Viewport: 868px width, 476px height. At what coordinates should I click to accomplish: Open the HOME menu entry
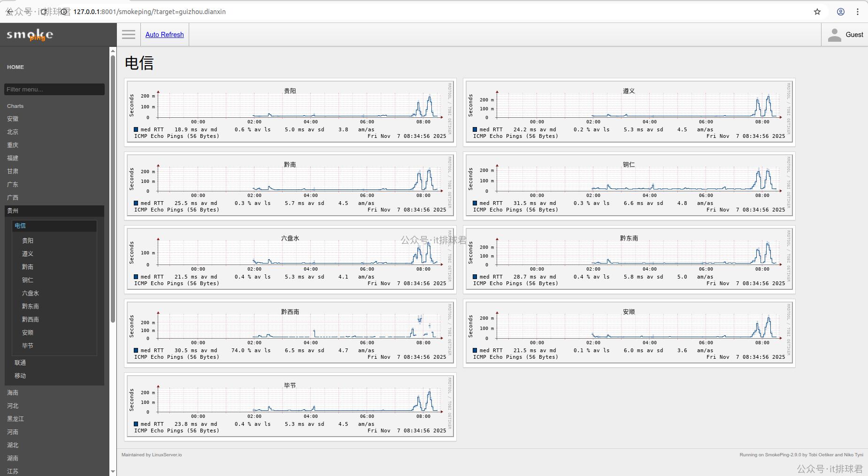[x=15, y=67]
